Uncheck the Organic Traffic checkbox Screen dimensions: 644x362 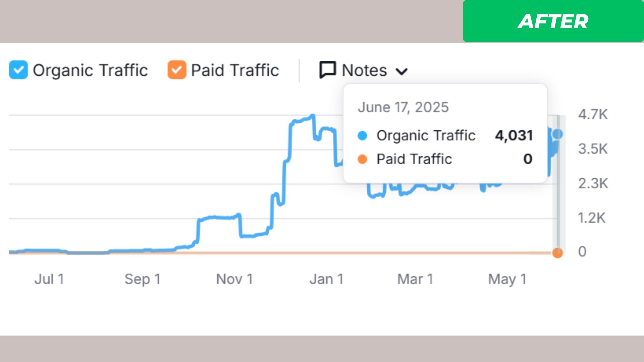(18, 70)
